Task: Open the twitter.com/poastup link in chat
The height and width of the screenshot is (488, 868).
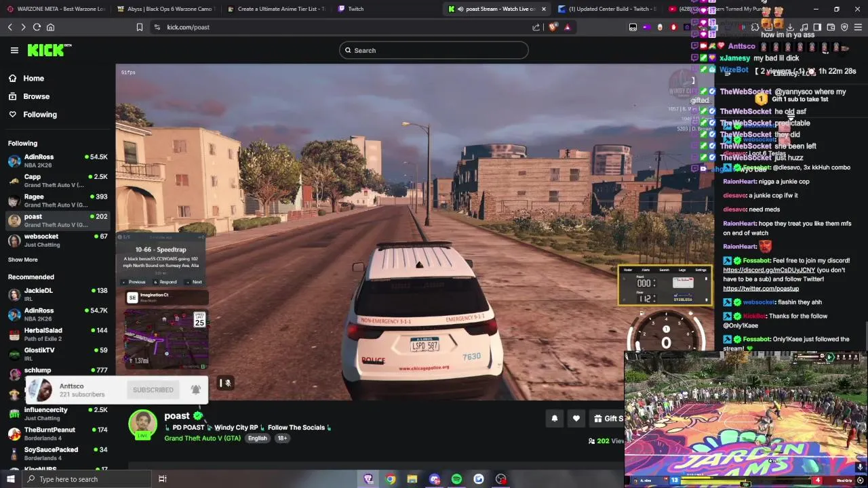Action: click(x=761, y=289)
